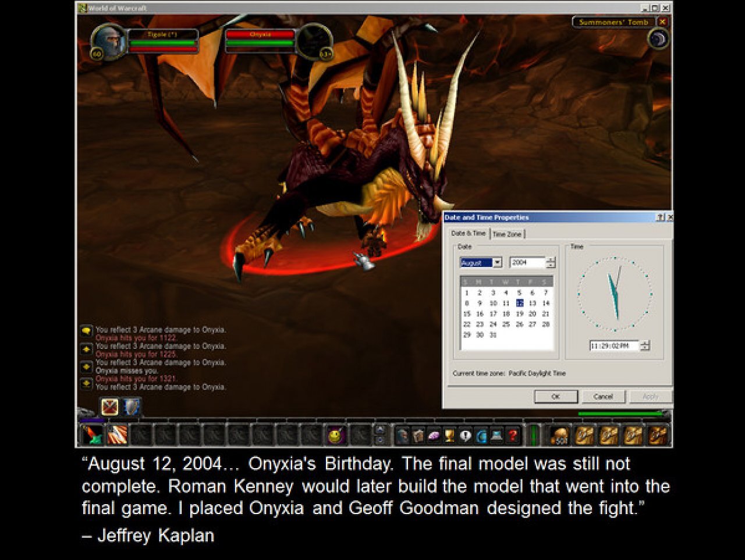Click the first ability in action bar
Screen dimensions: 745x560
(x=91, y=435)
